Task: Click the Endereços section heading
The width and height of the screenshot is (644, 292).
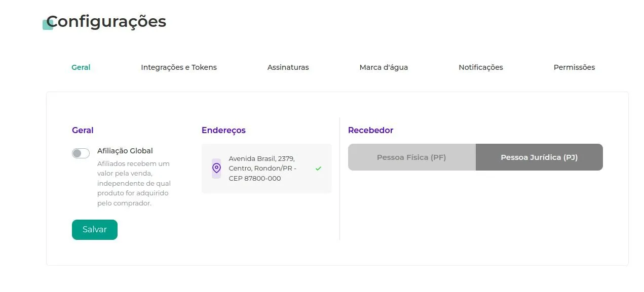Action: [223, 131]
